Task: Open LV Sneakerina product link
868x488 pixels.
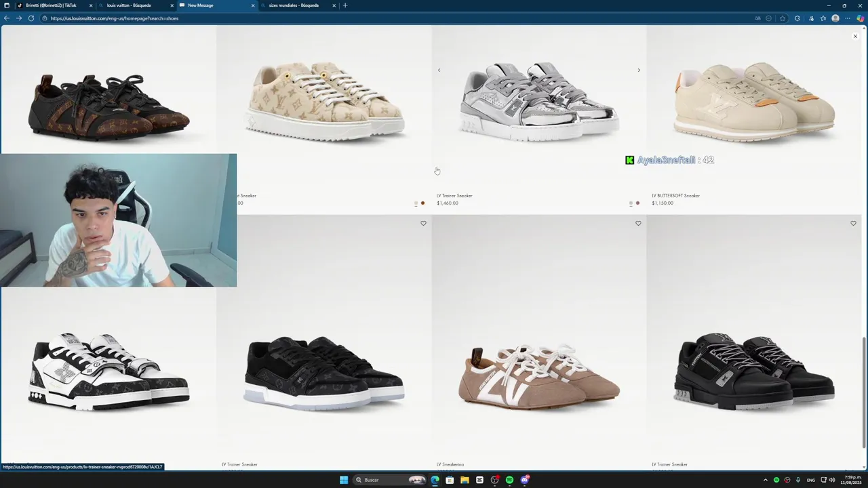Action: [450, 465]
